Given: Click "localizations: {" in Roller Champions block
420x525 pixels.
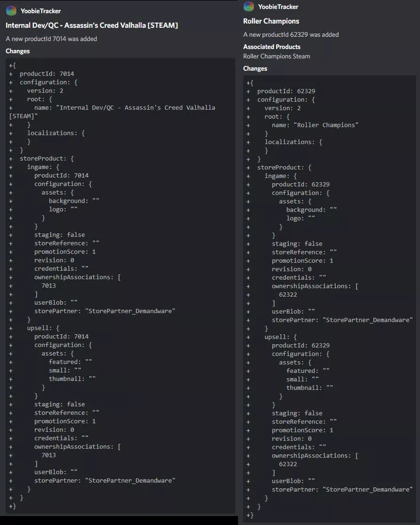Looking at the screenshot, I should [293, 142].
